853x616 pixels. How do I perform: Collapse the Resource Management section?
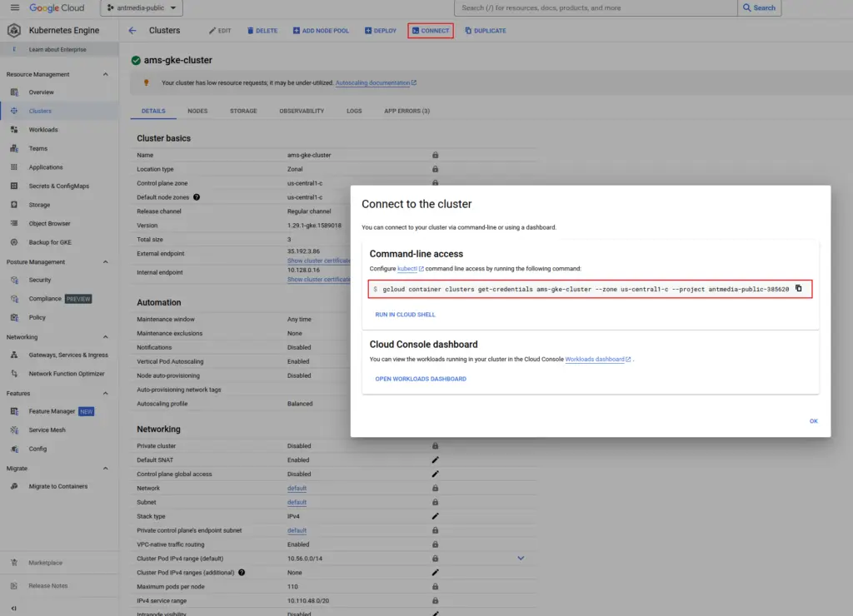click(x=106, y=74)
